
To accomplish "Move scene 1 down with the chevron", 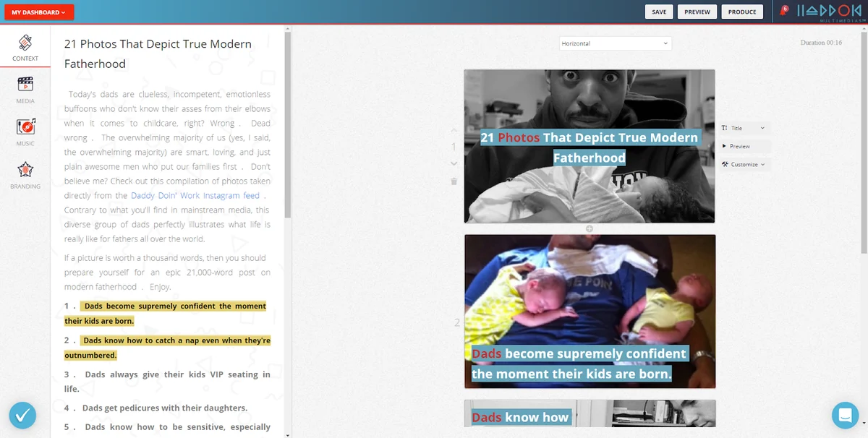I will tap(454, 163).
